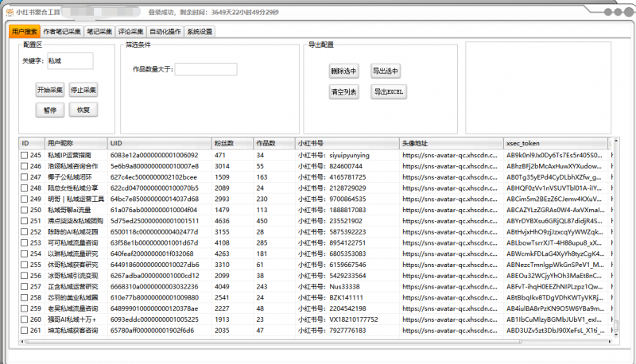
Task: Open the 系统设置 tab
Action: point(200,32)
